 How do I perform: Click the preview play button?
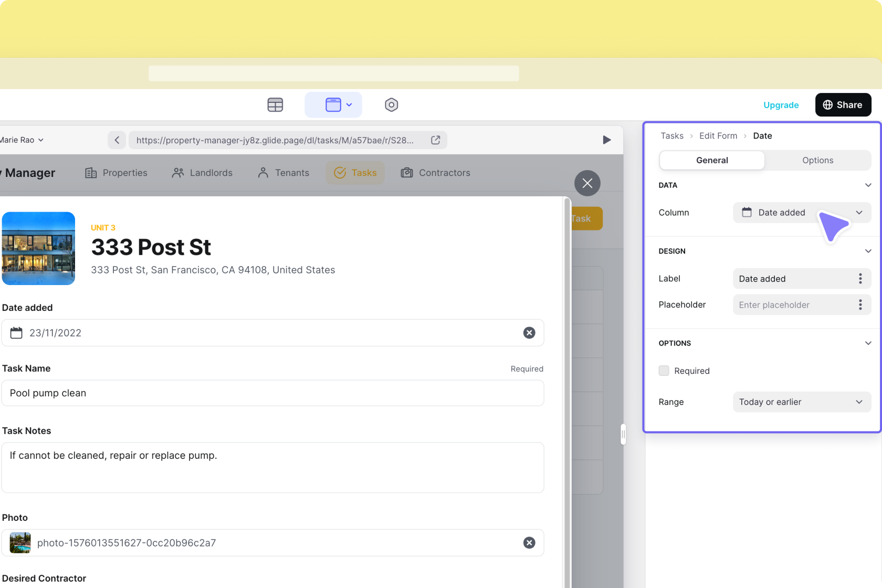pos(606,140)
